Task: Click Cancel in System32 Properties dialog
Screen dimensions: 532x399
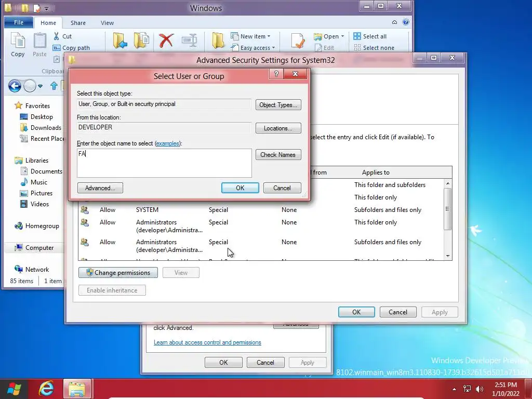Action: point(265,362)
